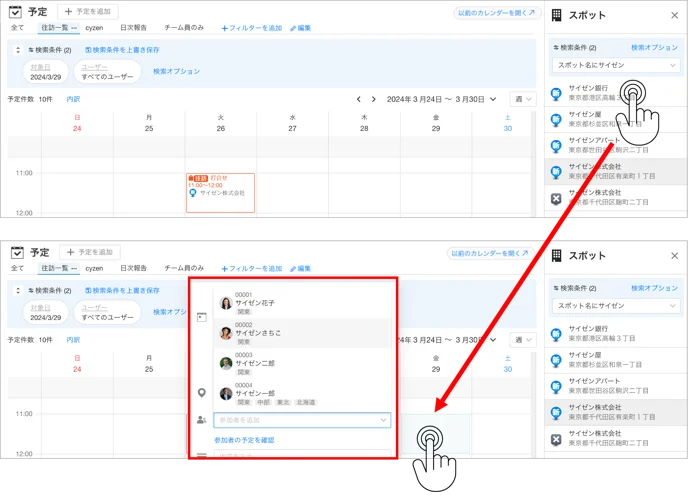The image size is (688, 496).
Task: Switch to 日次報告 tab in upper screenshot
Action: [133, 28]
